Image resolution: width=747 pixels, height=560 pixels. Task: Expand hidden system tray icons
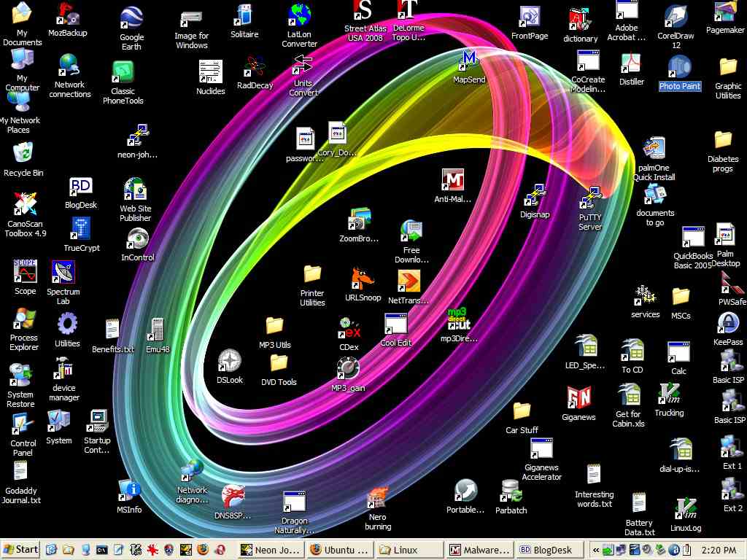point(595,551)
